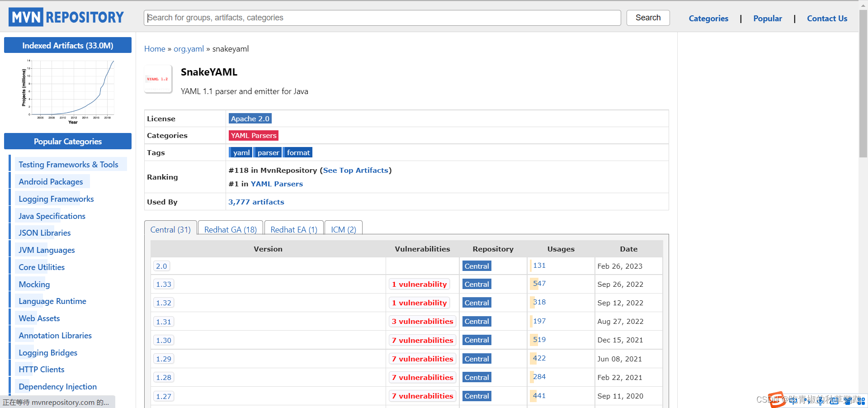This screenshot has width=868, height=408.
Task: Open version 1.30 link
Action: coord(164,340)
